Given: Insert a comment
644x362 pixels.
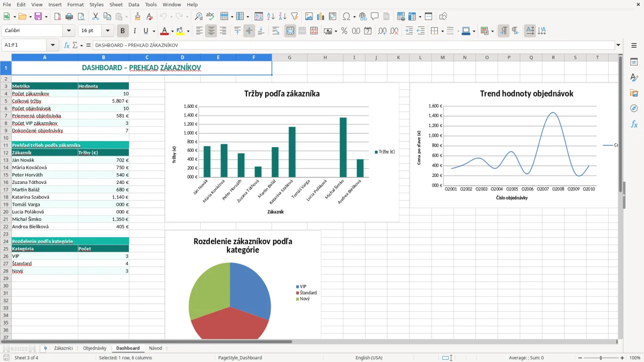Looking at the screenshot, I should point(375,17).
